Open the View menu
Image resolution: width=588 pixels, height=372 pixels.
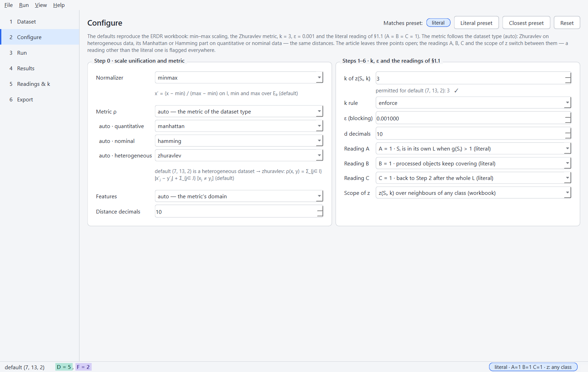point(41,5)
